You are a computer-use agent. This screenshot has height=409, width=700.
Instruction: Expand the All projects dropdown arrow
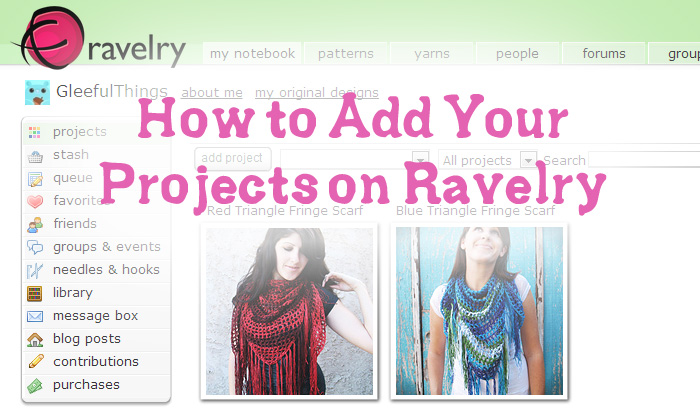[x=528, y=160]
